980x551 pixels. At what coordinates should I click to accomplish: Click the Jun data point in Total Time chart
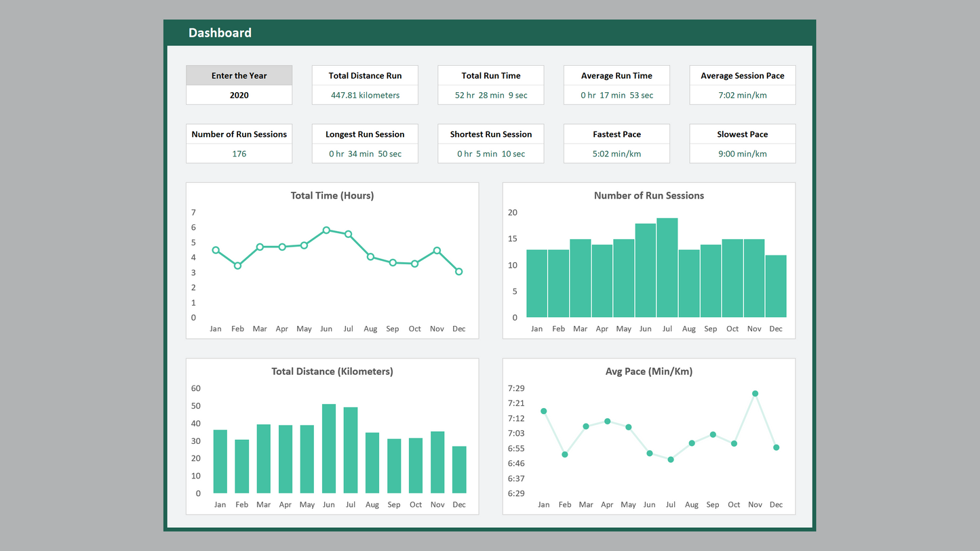tap(326, 230)
